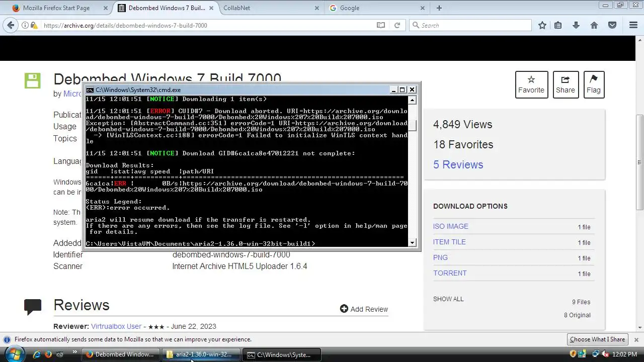Open a new tab with plus button
This screenshot has height=362, width=644.
point(439,8)
